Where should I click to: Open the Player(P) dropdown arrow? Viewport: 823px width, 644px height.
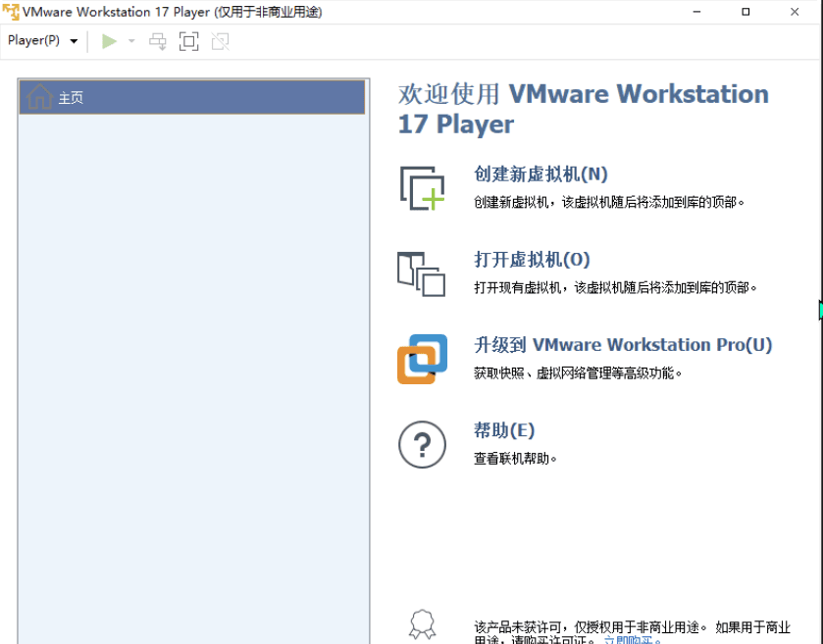coord(74,41)
